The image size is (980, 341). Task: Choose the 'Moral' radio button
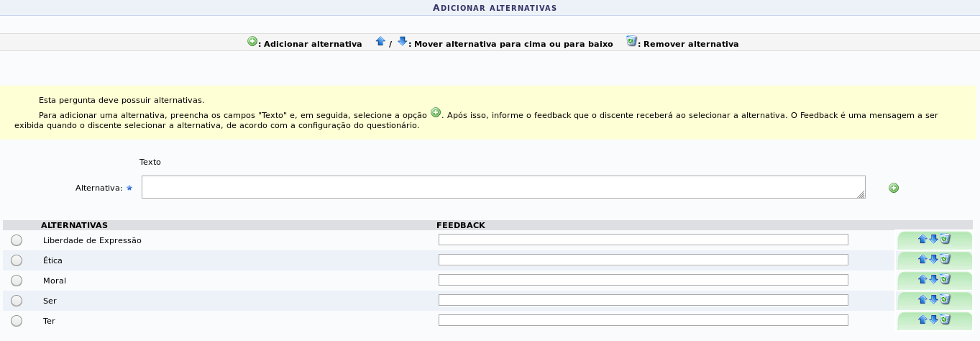[17, 281]
